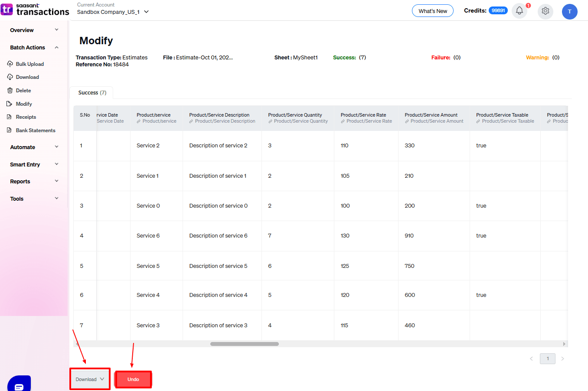Click the Saasant Transactions logo
This screenshot has width=588, height=391.
click(x=35, y=10)
